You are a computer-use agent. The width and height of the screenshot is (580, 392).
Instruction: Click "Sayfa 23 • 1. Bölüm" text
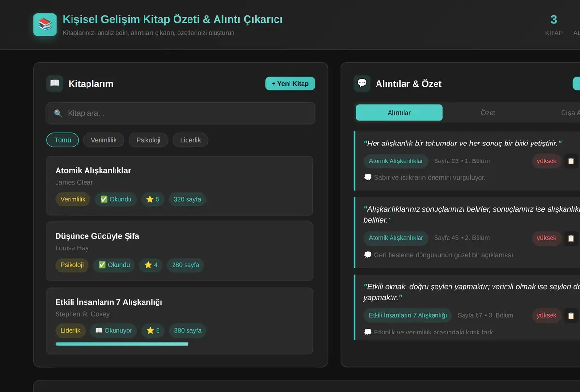462,161
